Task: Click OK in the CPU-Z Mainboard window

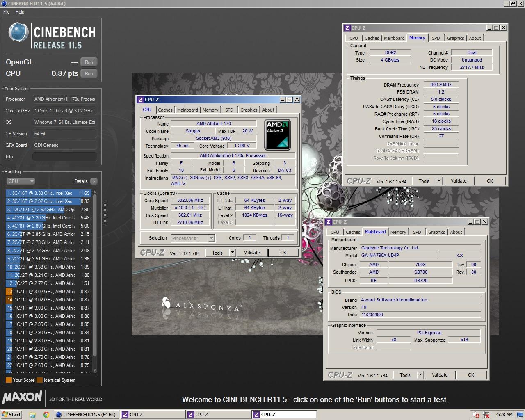Action: coord(471,375)
